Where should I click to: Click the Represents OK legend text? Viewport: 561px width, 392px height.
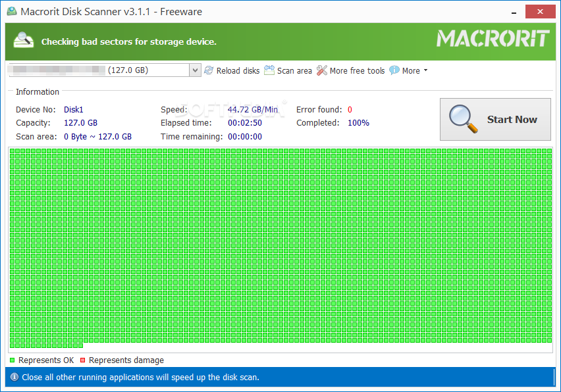click(46, 360)
